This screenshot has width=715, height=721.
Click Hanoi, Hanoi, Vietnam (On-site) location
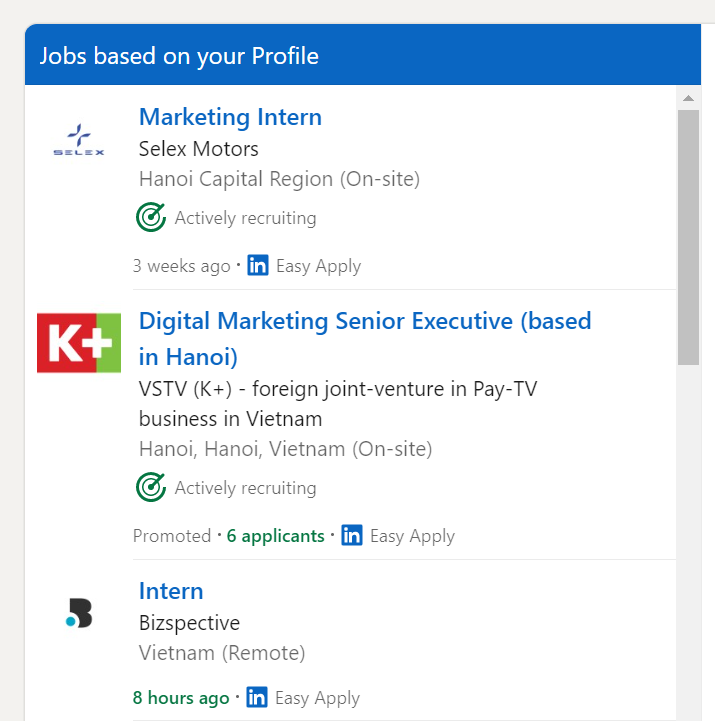click(286, 449)
